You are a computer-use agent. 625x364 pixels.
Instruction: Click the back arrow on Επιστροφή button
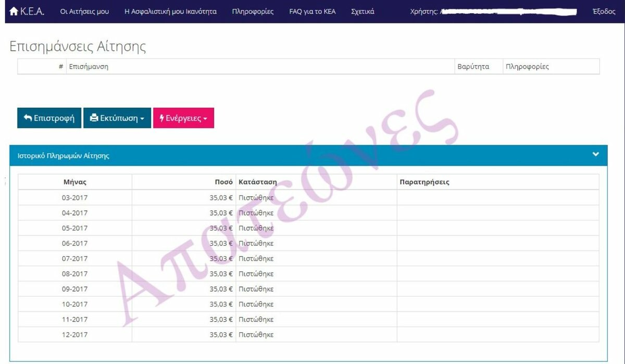coord(28,118)
